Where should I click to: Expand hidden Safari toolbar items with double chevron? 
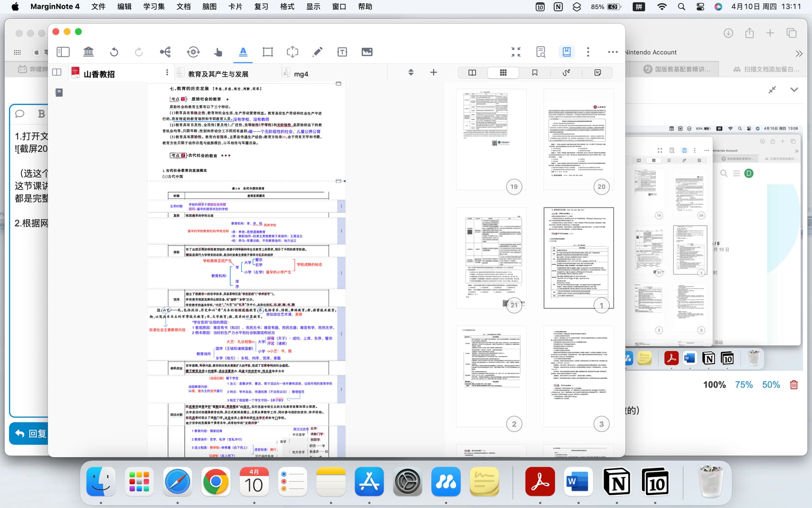tap(798, 53)
